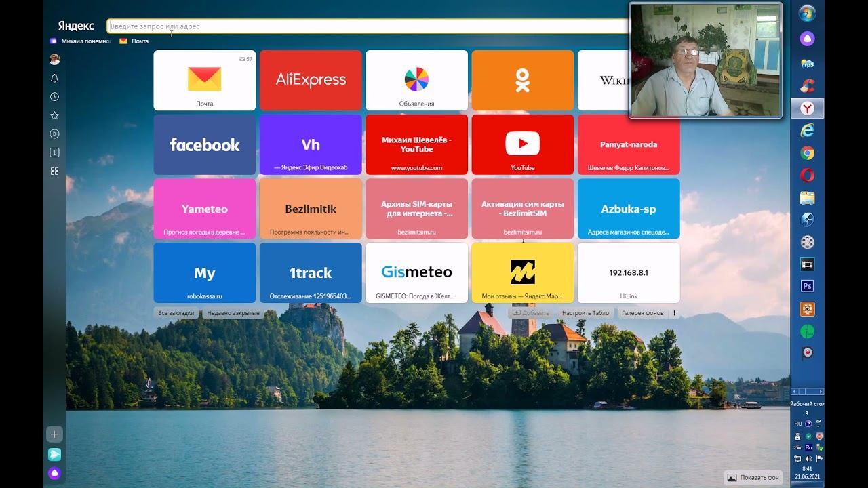The width and height of the screenshot is (868, 488).
Task: Open the profile avatar in the sidebar
Action: point(55,60)
